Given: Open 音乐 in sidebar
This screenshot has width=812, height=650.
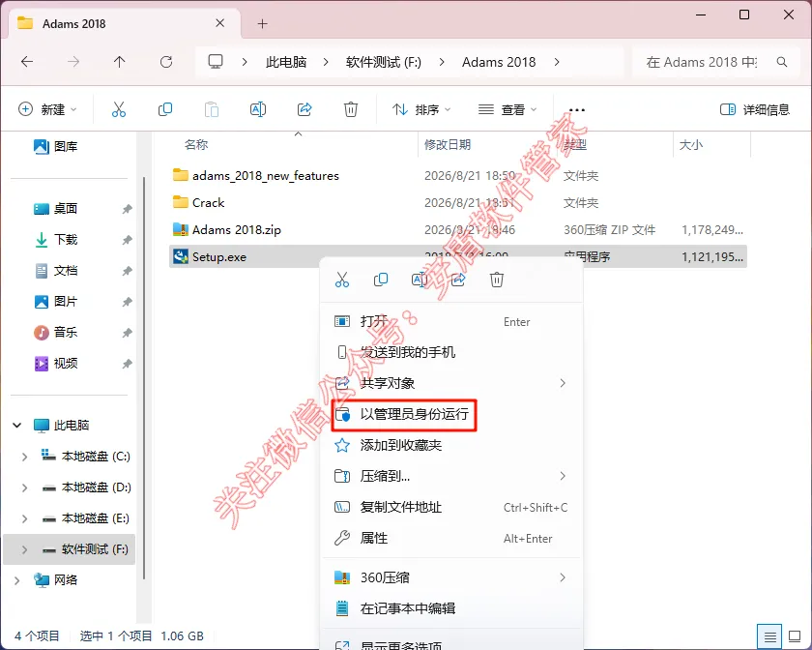Looking at the screenshot, I should pyautogui.click(x=55, y=333).
